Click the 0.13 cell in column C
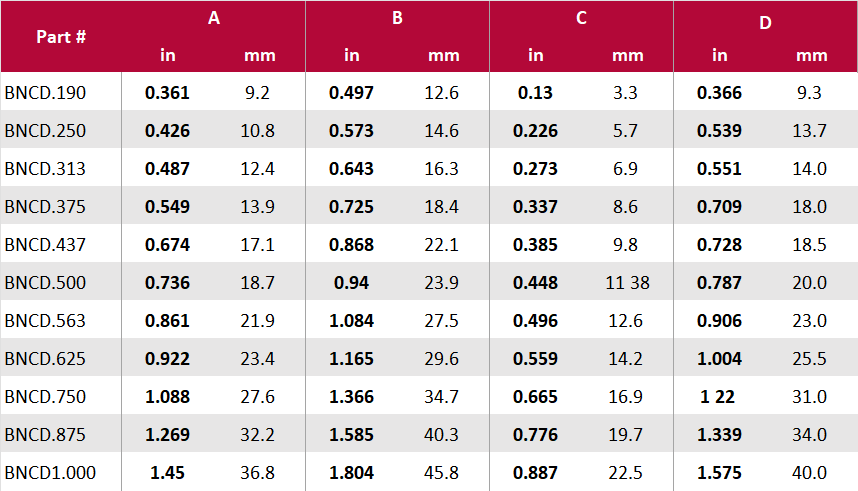This screenshot has height=491, width=858. pos(535,93)
